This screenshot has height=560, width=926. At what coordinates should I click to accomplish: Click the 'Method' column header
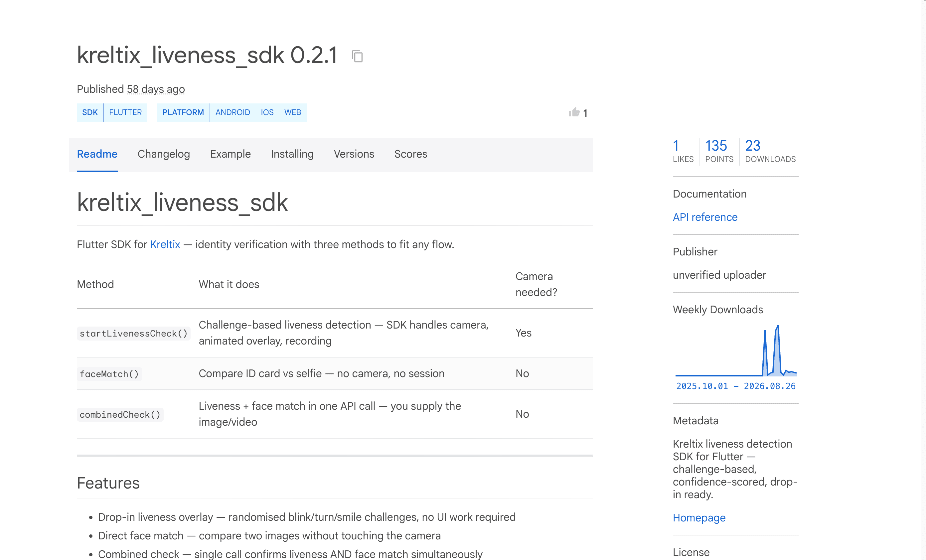coord(95,285)
